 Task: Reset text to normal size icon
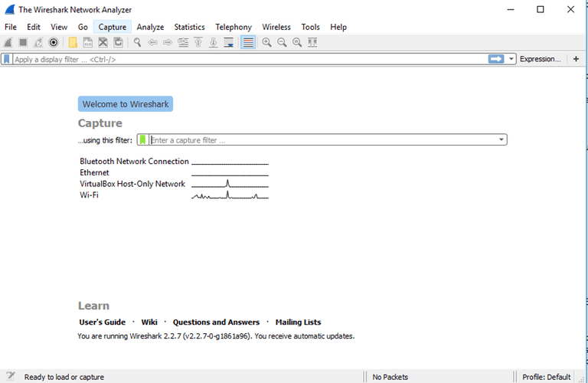[x=297, y=42]
